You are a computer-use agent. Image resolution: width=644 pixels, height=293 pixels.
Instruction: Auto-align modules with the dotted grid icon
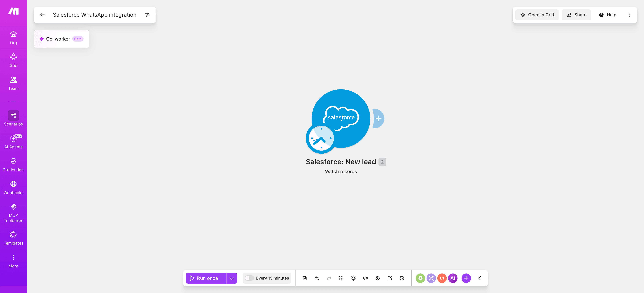tap(341, 278)
